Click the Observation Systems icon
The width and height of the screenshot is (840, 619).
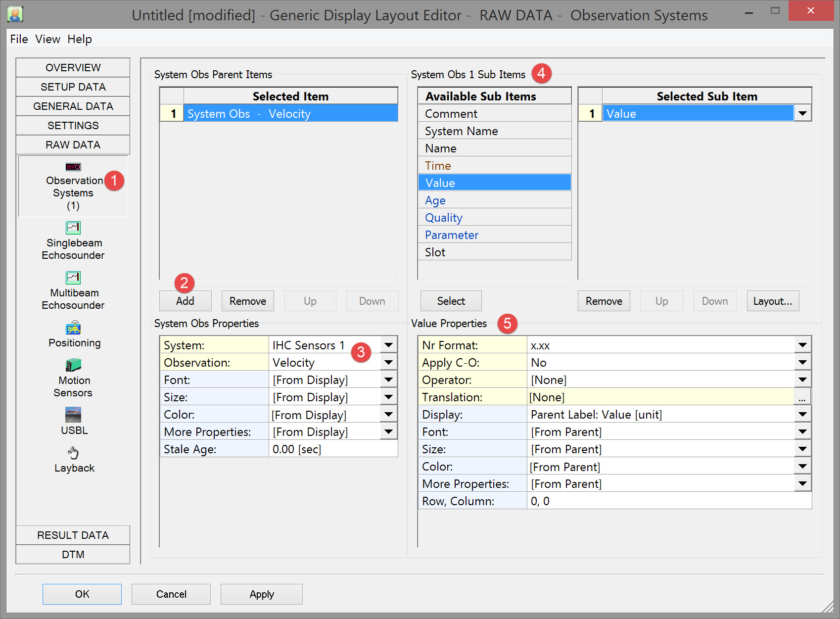(x=73, y=167)
